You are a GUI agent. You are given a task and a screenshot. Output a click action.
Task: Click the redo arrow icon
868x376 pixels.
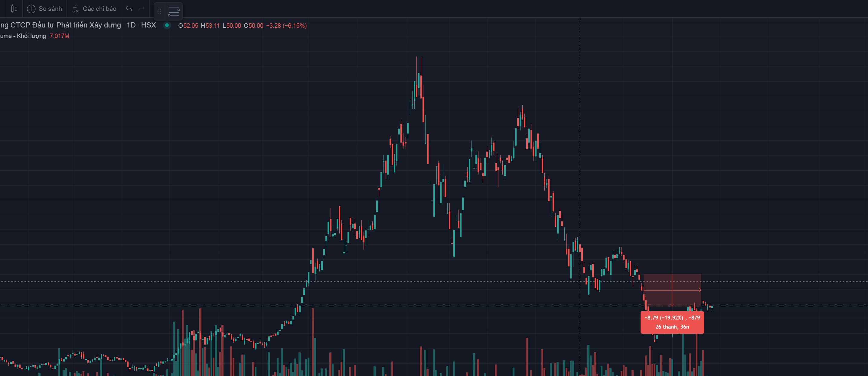click(x=142, y=9)
